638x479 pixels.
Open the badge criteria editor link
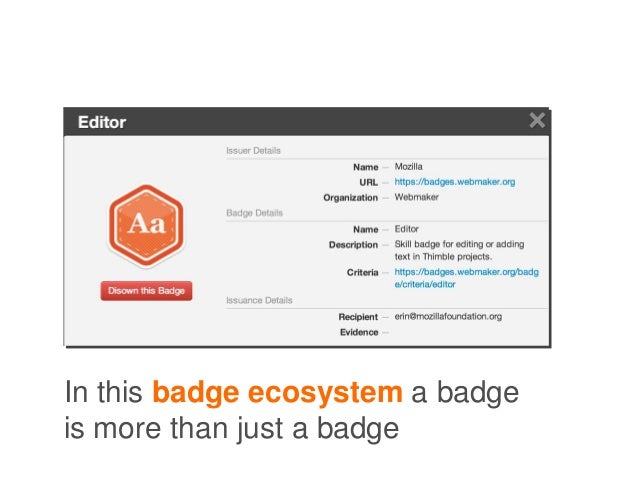[466, 278]
